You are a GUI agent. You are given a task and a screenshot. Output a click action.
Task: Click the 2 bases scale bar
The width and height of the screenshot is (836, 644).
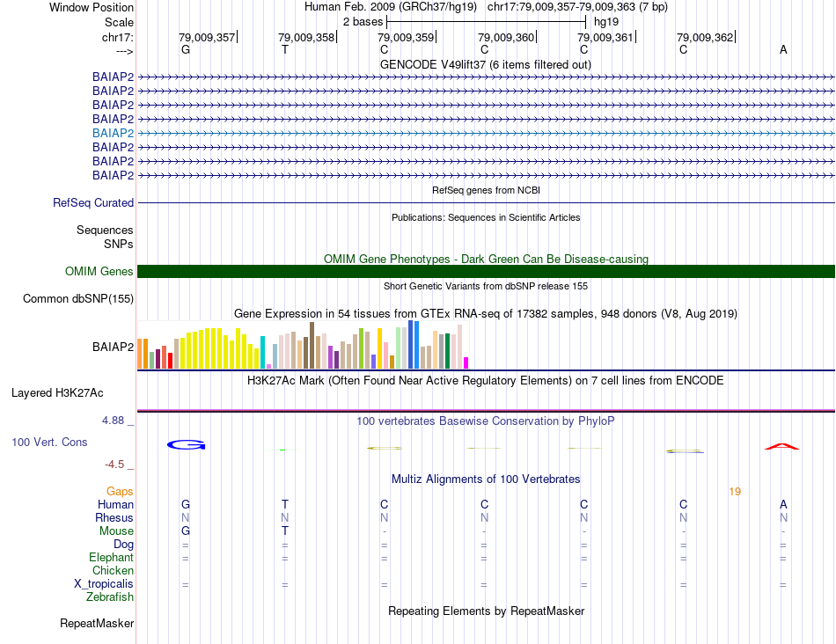point(487,22)
